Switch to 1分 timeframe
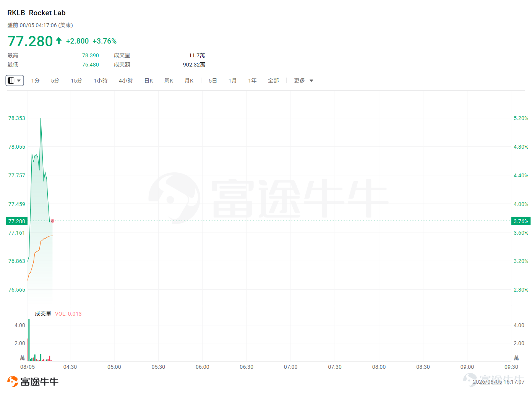 pyautogui.click(x=36, y=81)
